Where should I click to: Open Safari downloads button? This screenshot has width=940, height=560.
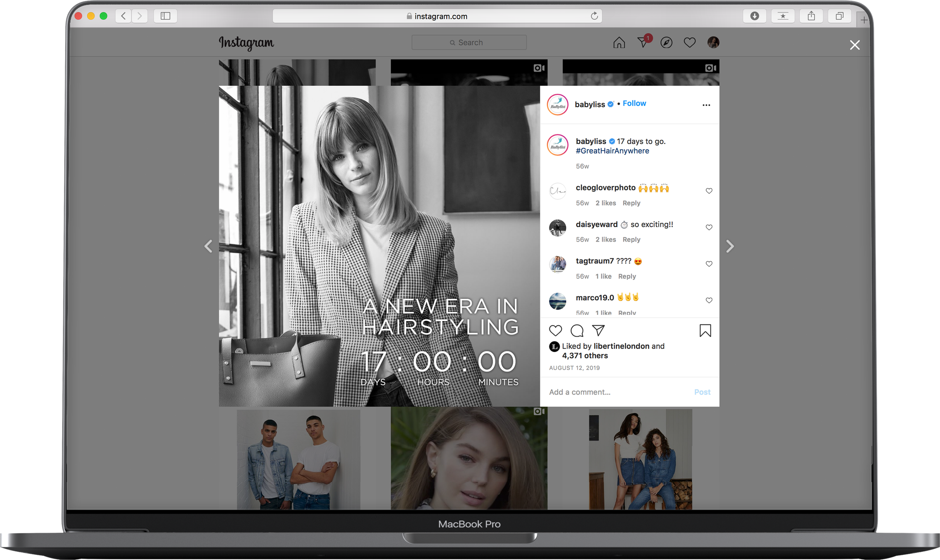(754, 16)
